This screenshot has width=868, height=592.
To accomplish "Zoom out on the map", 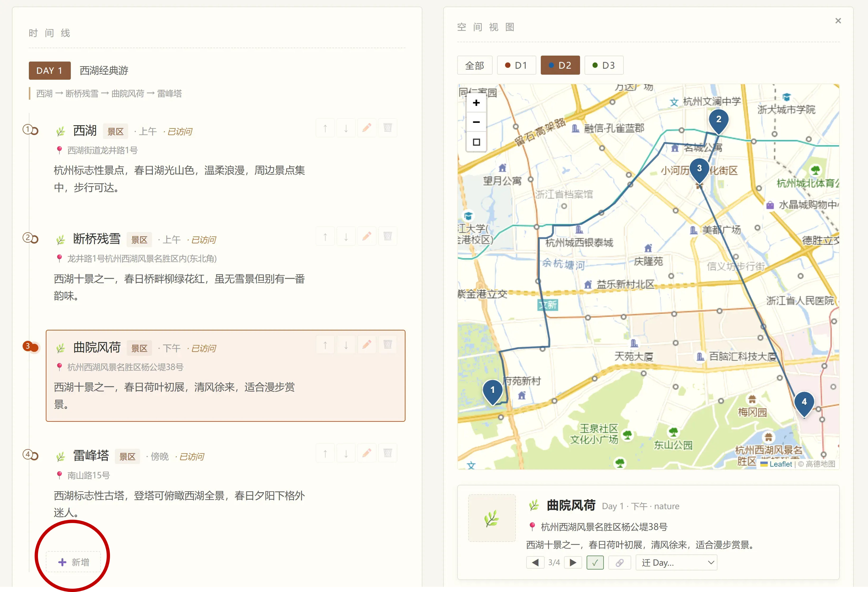I will click(x=476, y=122).
